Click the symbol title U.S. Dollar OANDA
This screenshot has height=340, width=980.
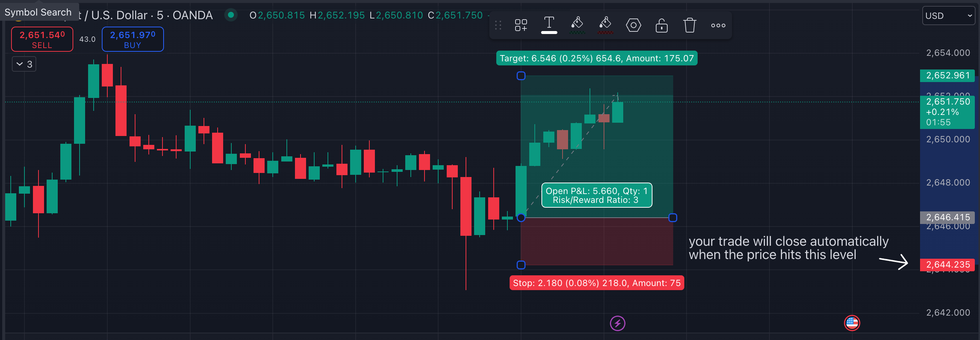(145, 15)
